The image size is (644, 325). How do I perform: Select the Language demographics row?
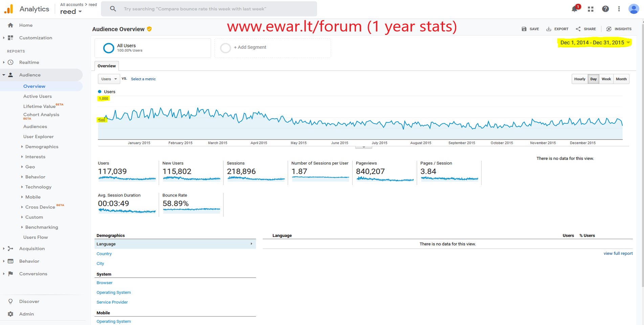pyautogui.click(x=175, y=244)
